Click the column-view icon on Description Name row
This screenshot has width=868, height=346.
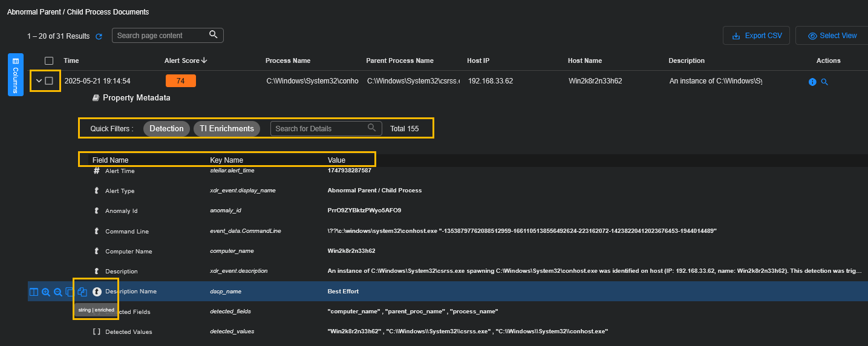[x=34, y=292]
